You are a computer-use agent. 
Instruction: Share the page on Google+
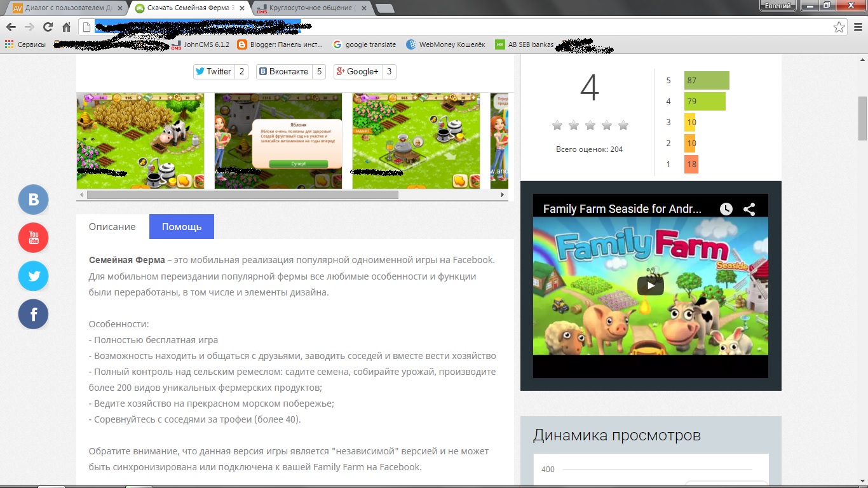(x=358, y=71)
